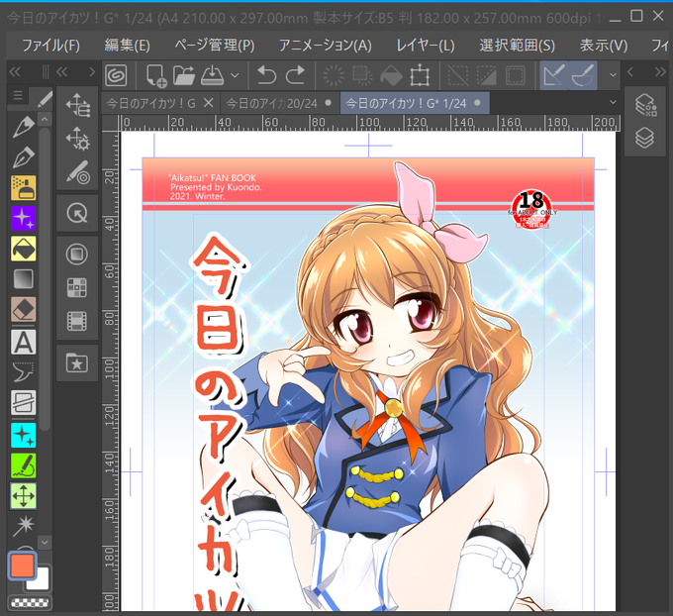Screen dimensions: 673x616
Task: Toggle selection border display icon
Action: [515, 75]
